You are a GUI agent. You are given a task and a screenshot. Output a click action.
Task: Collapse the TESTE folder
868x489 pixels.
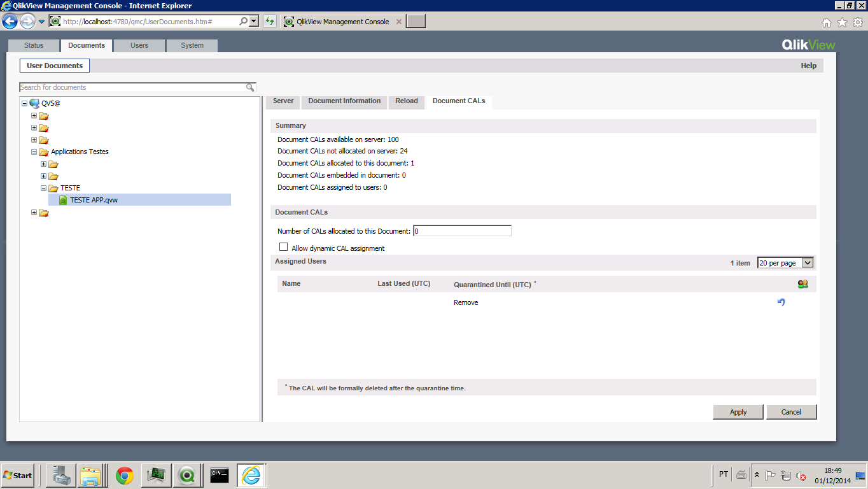coord(43,188)
